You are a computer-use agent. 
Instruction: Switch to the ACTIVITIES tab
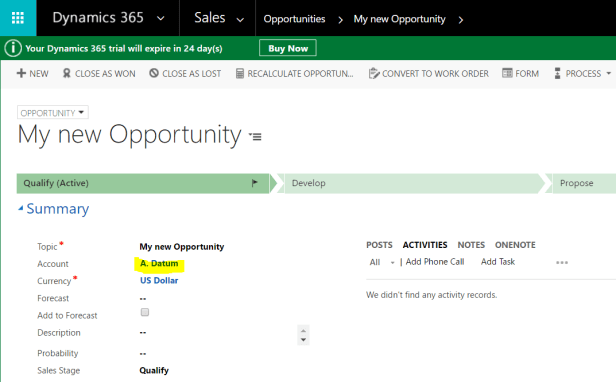point(425,245)
